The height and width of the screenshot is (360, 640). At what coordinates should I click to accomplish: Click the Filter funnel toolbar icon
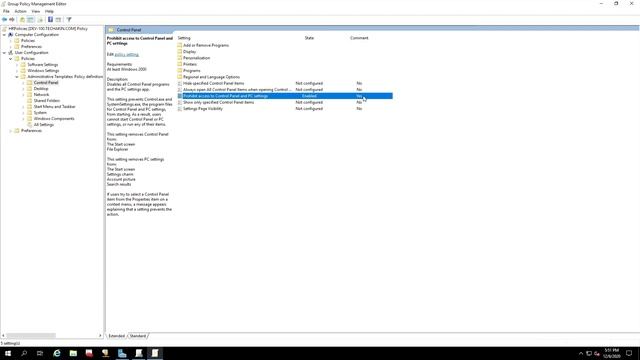click(x=69, y=20)
